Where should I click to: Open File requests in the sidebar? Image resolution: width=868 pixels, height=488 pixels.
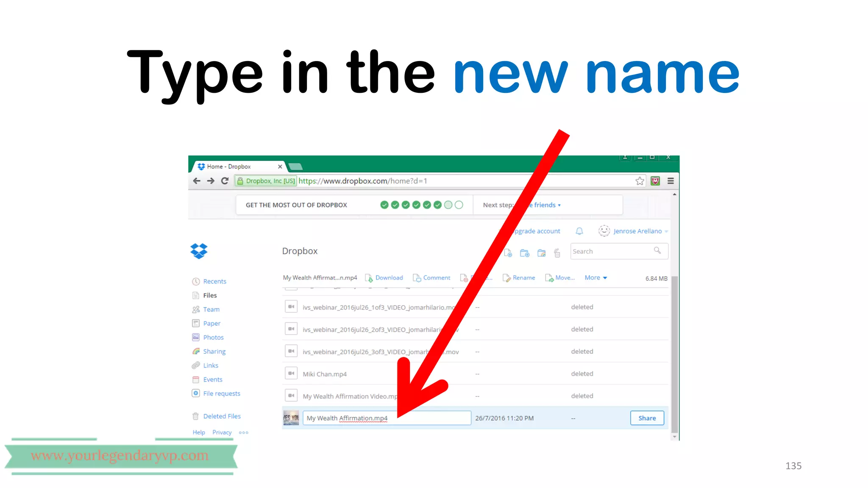216,394
